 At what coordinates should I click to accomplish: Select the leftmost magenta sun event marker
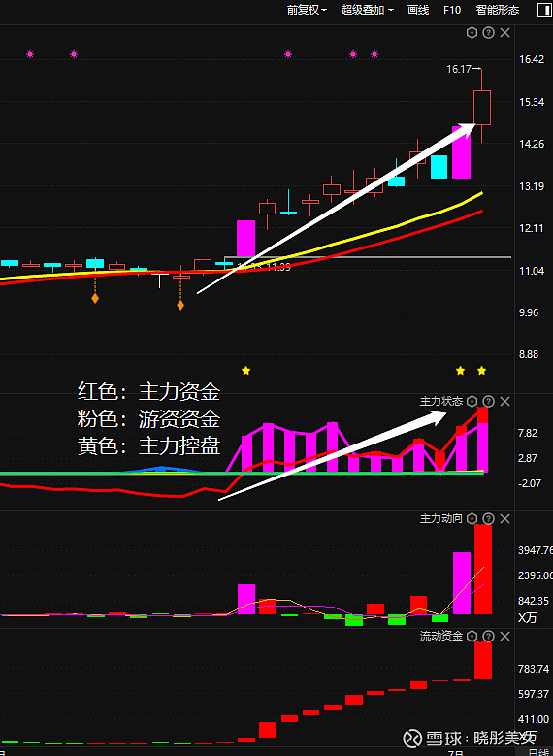pyautogui.click(x=30, y=54)
